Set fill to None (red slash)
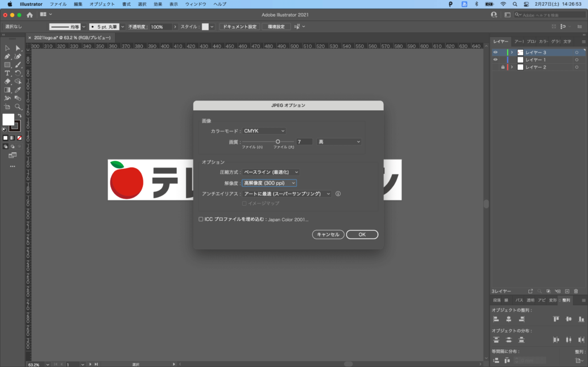The height and width of the screenshot is (367, 588). point(19,138)
